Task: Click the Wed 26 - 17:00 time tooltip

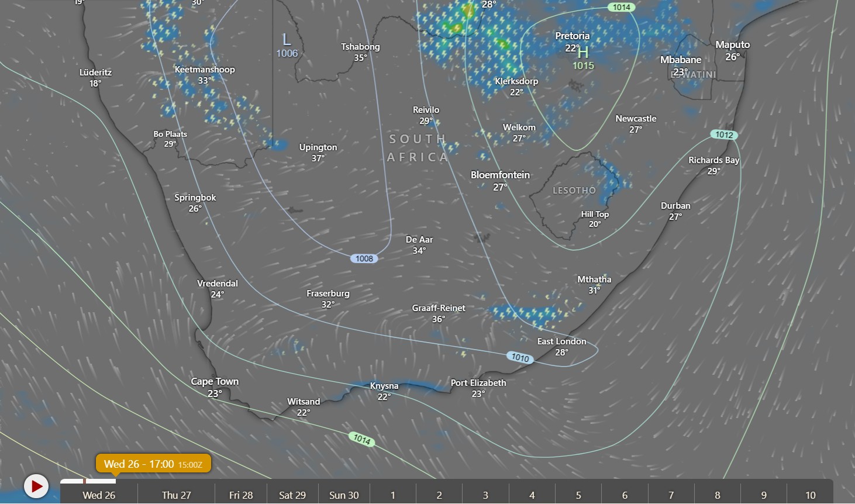Action: 153,464
